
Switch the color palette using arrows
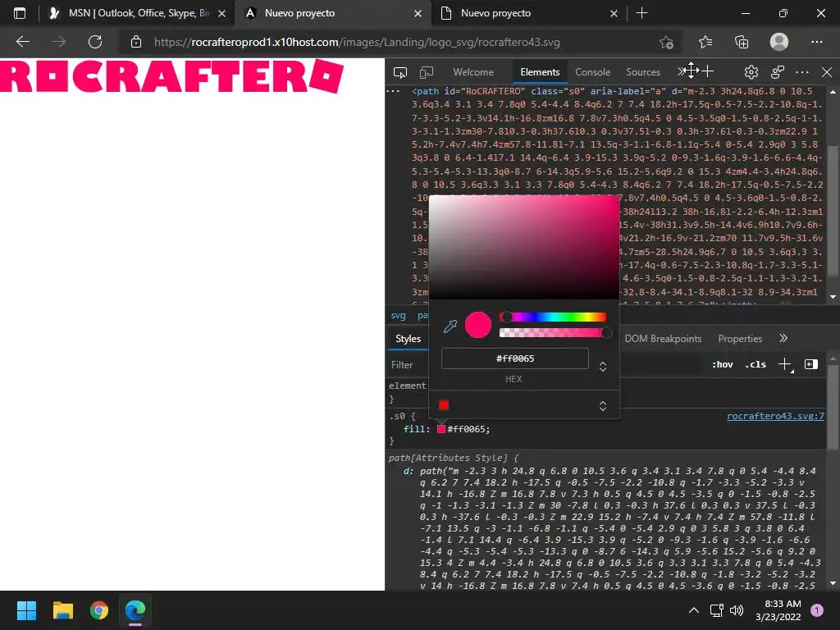(x=603, y=406)
